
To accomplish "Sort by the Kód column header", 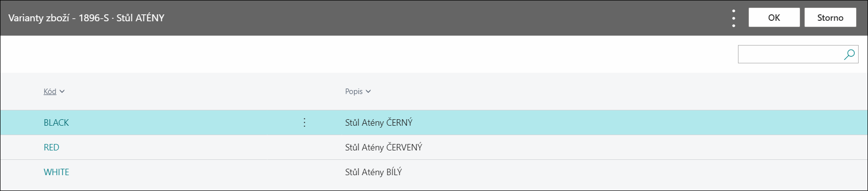I will (x=50, y=92).
